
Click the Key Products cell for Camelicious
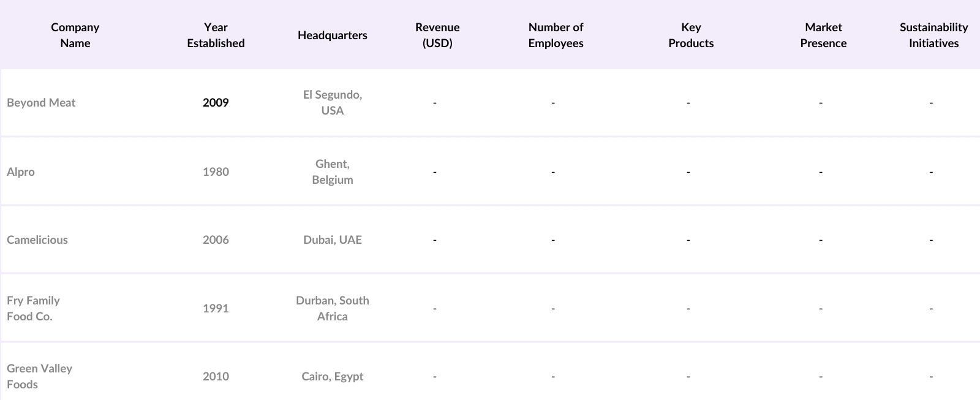coord(688,240)
